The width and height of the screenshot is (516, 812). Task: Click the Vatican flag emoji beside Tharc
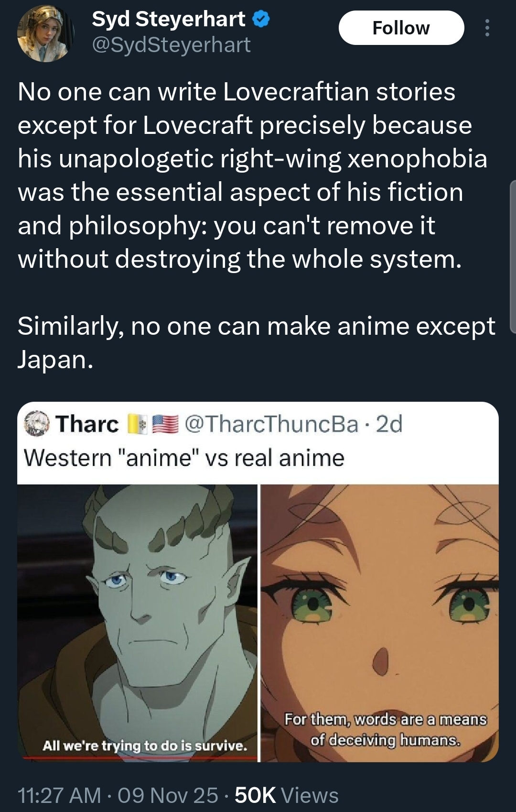137,424
